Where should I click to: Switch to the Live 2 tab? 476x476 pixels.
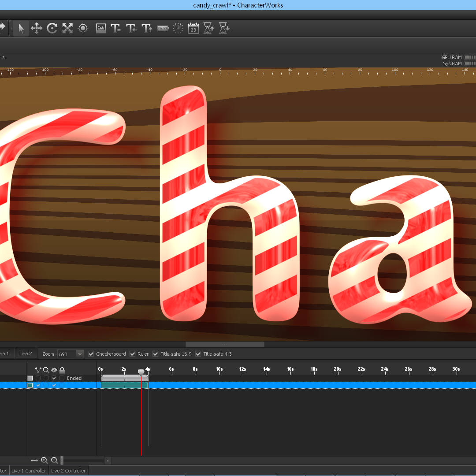click(x=26, y=353)
